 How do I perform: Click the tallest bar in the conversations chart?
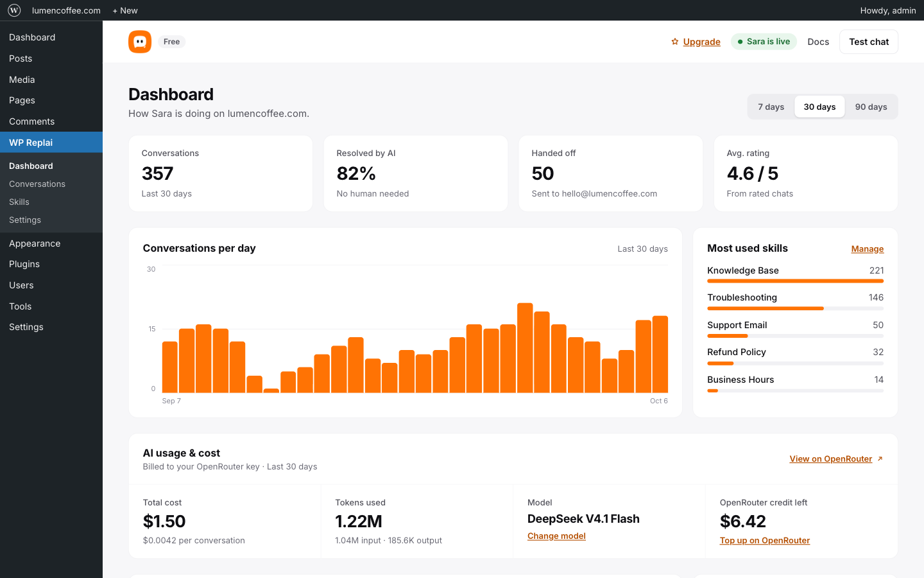[525, 347]
